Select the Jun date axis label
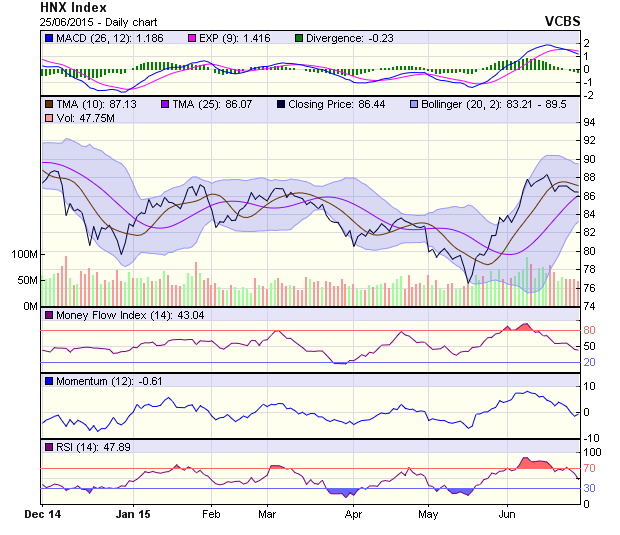Image resolution: width=620 pixels, height=535 pixels. pos(507,514)
